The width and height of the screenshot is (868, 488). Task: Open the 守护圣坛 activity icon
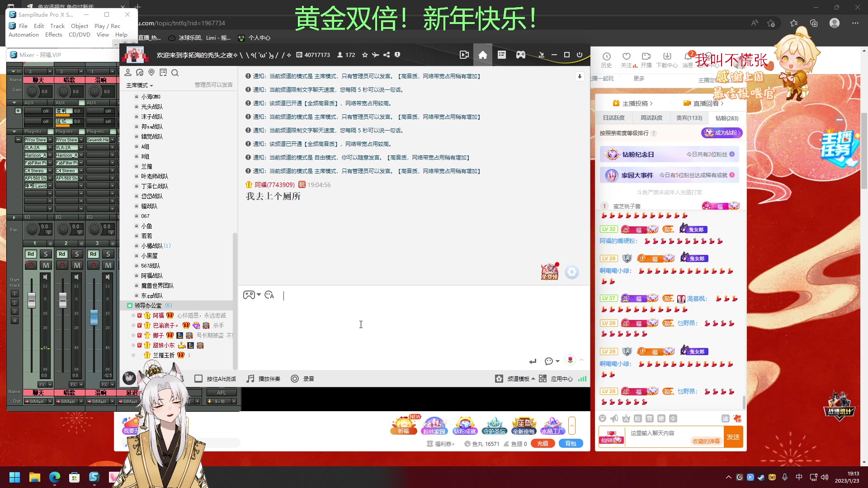[x=495, y=426]
